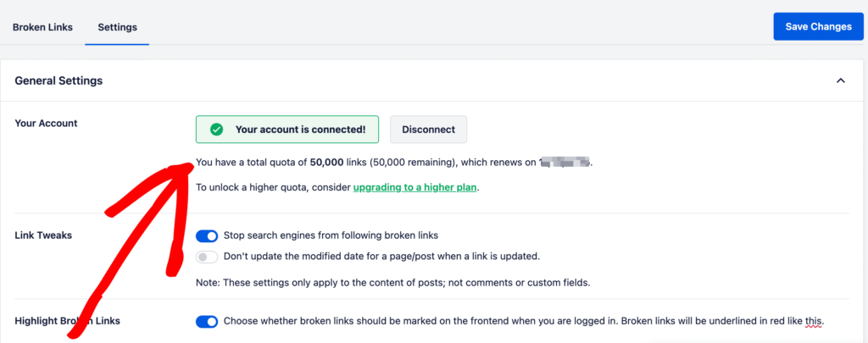
Task: Click the green connected checkmark icon
Action: pos(216,130)
